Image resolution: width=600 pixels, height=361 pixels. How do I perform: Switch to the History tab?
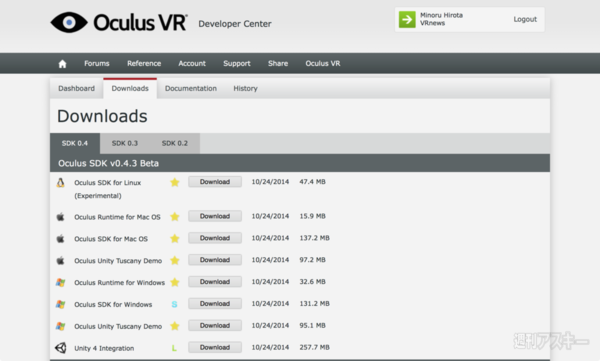click(245, 88)
